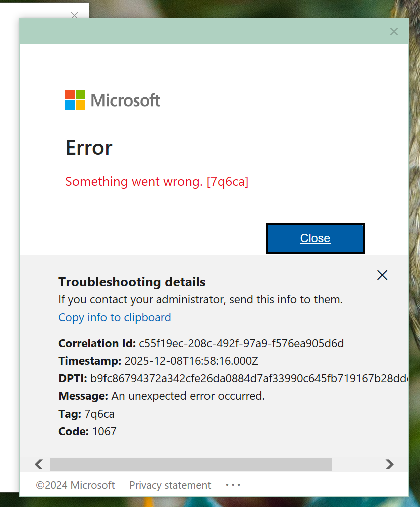Click the DPTI hash value
The width and height of the screenshot is (420, 507).
[x=249, y=379]
